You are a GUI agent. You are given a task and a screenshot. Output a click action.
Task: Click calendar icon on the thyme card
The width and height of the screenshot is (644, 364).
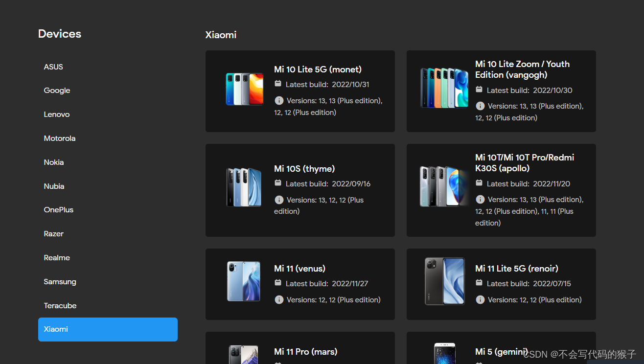tap(278, 183)
